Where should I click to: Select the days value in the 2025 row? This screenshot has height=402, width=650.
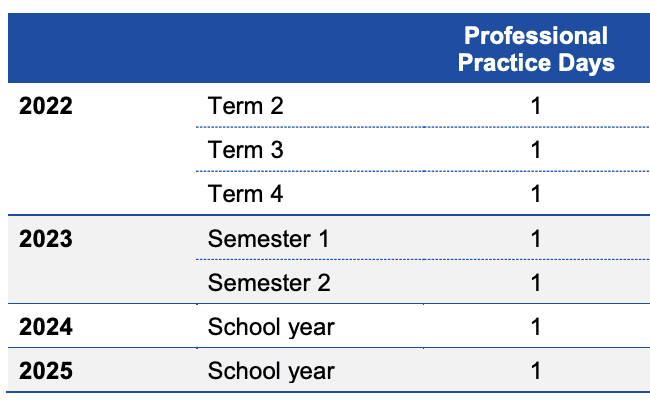536,371
